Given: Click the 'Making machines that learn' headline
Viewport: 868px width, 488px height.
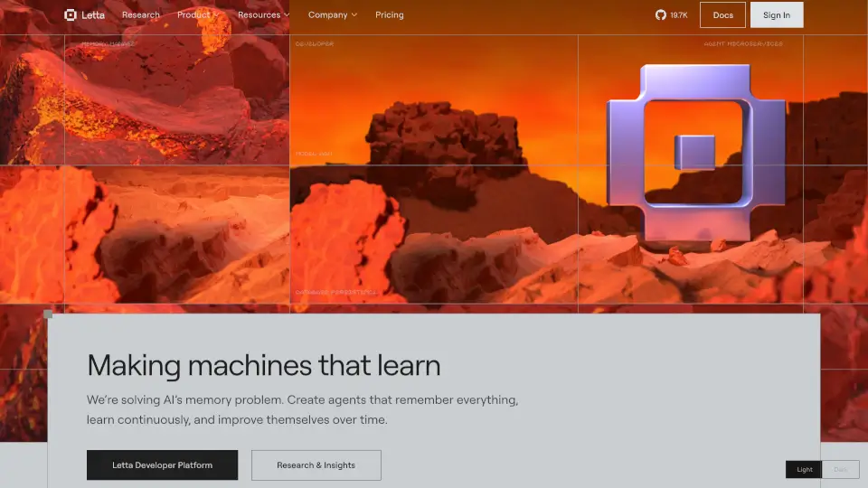Looking at the screenshot, I should (x=263, y=365).
